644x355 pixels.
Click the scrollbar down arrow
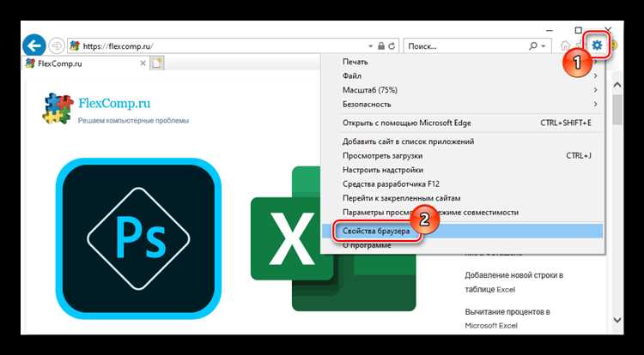[617, 319]
